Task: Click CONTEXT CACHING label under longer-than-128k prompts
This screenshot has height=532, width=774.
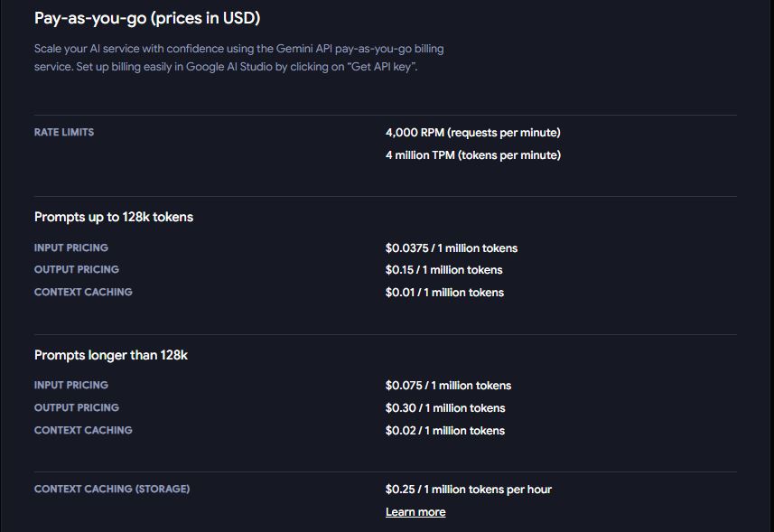Action: click(83, 430)
